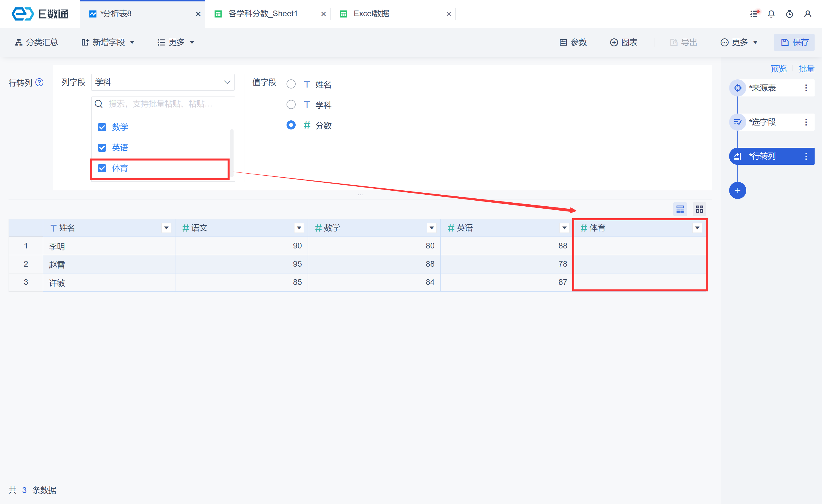Open the task list icon with red dot
The height and width of the screenshot is (504, 822).
coord(754,14)
